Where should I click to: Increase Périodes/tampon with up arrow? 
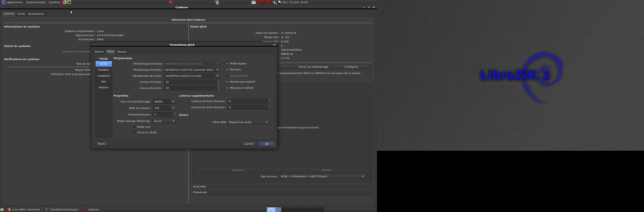[x=175, y=113]
